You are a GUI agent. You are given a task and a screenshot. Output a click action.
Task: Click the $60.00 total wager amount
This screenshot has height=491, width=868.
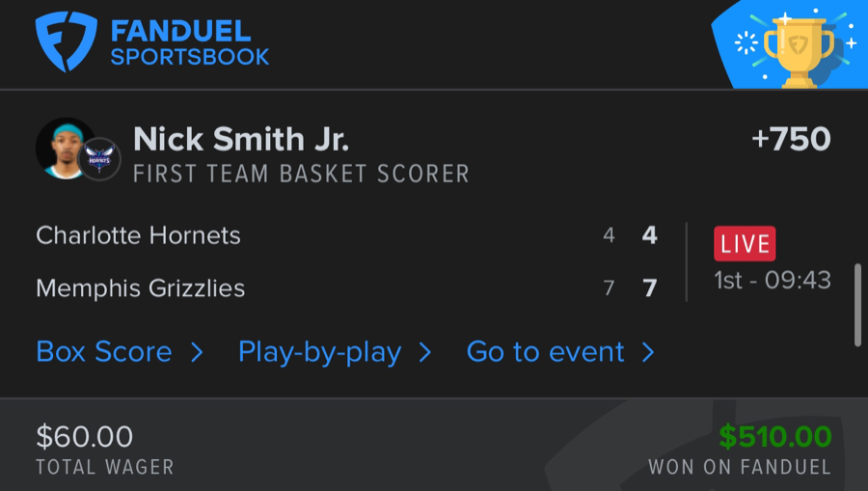pyautogui.click(x=85, y=437)
